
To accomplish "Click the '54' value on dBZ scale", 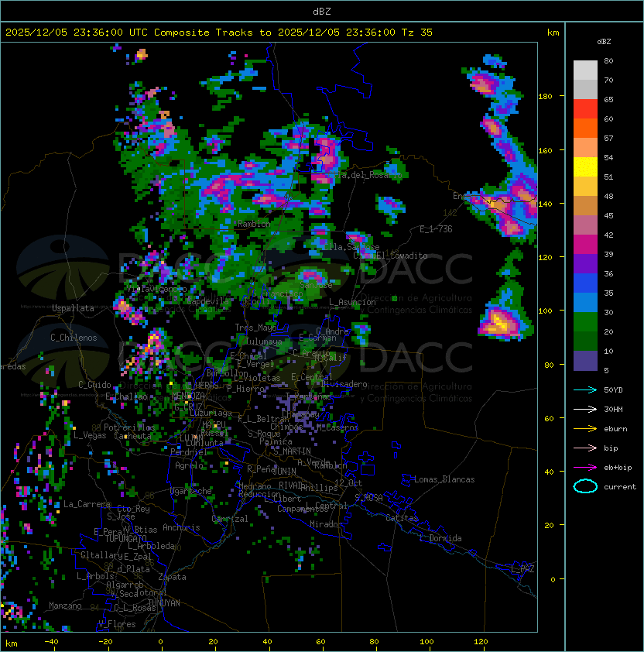I will click(x=608, y=158).
